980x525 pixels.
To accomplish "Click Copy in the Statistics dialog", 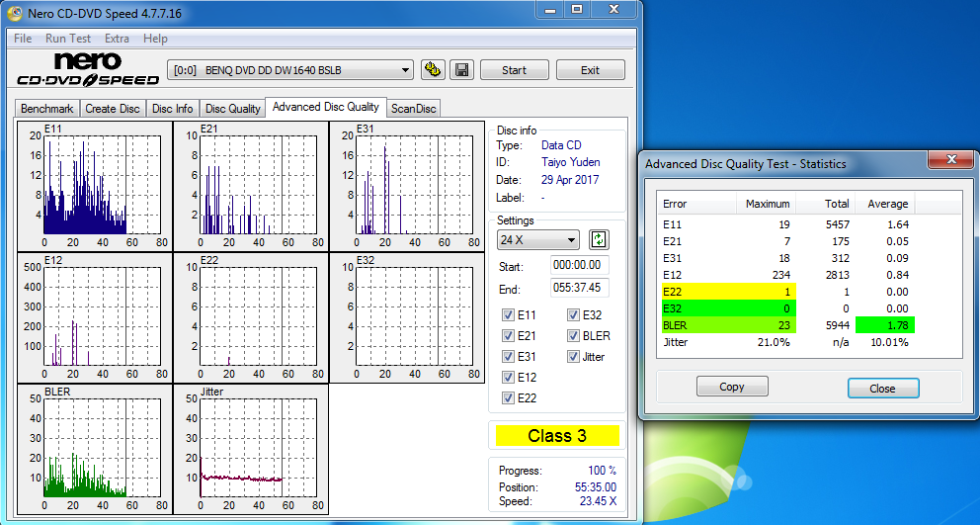I will tap(732, 387).
